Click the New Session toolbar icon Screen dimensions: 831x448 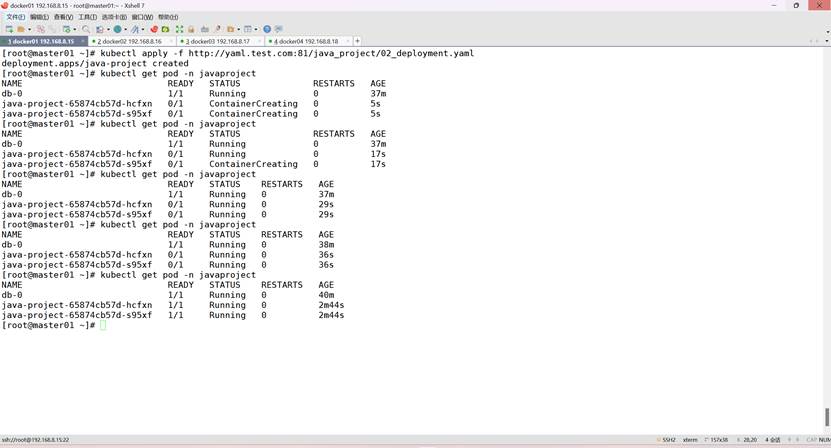coord(9,29)
